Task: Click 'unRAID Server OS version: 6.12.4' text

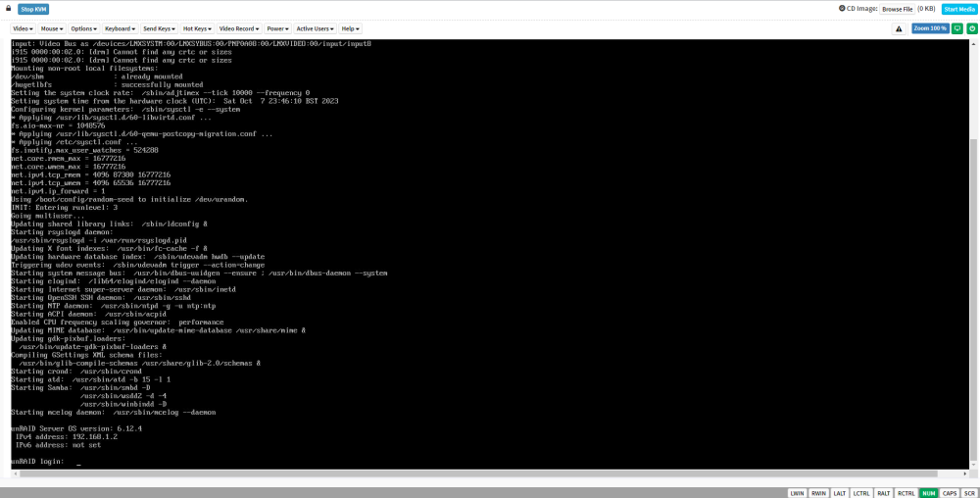Action: pos(76,428)
